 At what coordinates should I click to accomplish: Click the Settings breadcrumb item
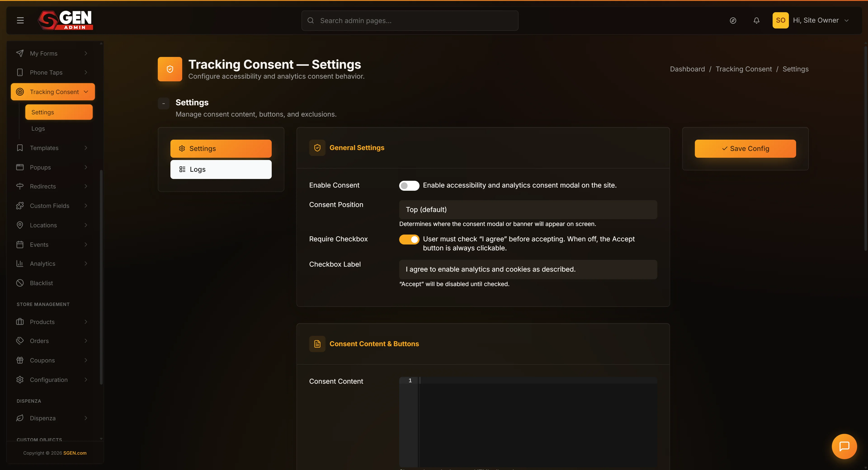pos(796,69)
